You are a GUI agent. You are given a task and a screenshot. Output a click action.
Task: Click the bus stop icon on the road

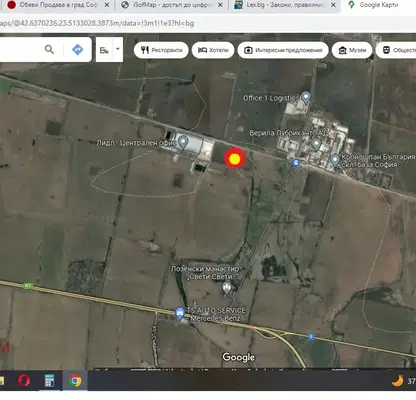click(295, 163)
